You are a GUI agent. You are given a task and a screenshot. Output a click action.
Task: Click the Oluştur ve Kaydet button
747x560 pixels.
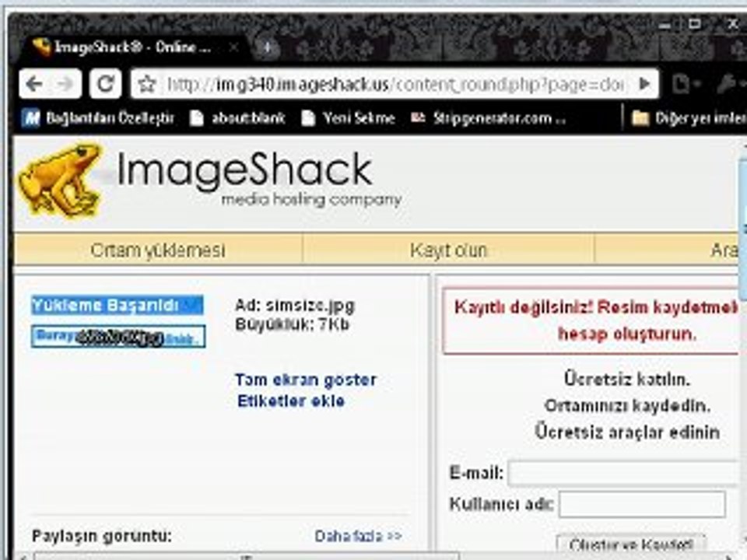[x=631, y=544]
